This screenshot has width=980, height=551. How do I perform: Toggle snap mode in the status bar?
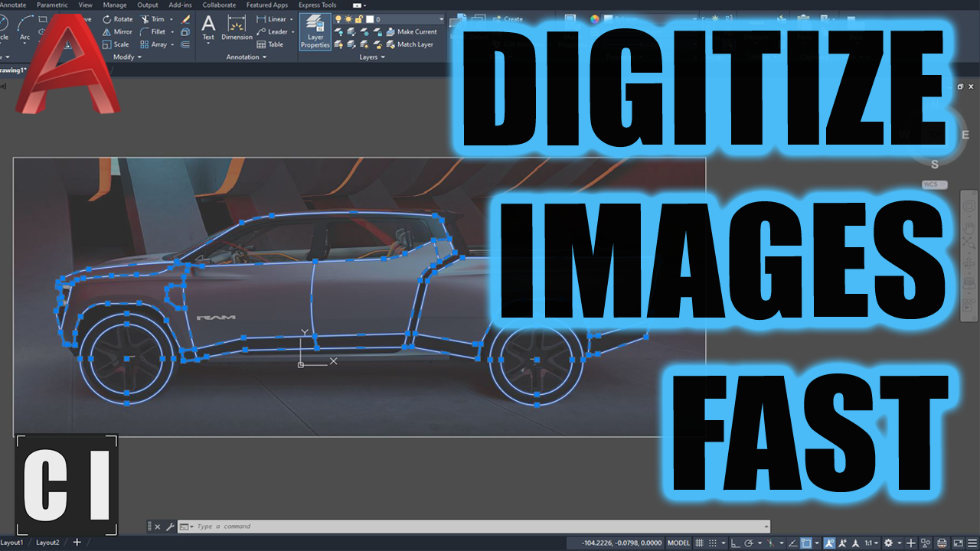(x=712, y=543)
